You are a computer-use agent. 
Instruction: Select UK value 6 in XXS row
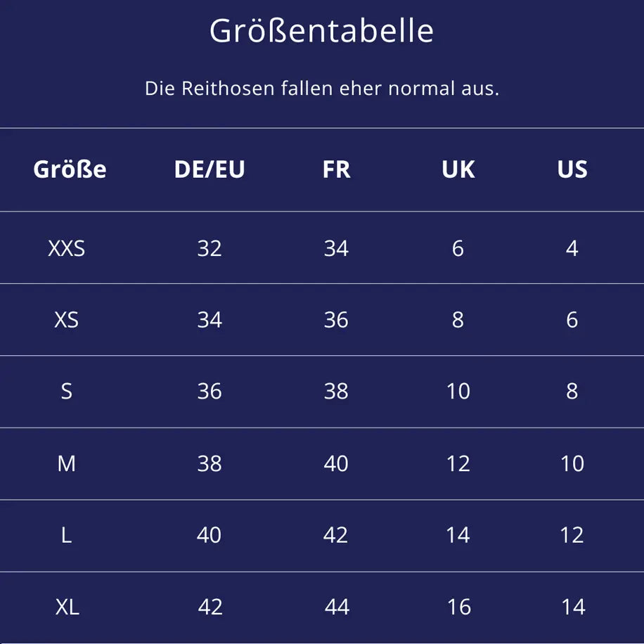pyautogui.click(x=458, y=248)
